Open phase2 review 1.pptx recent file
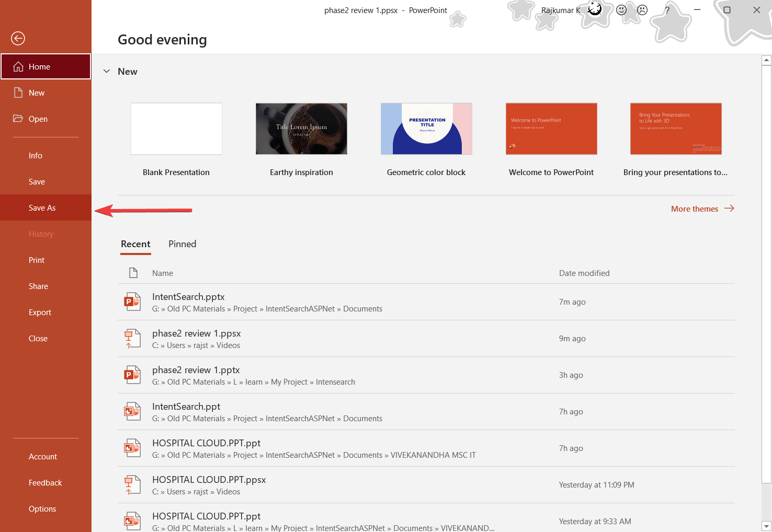Screen dimensions: 772x532 tap(426, 375)
